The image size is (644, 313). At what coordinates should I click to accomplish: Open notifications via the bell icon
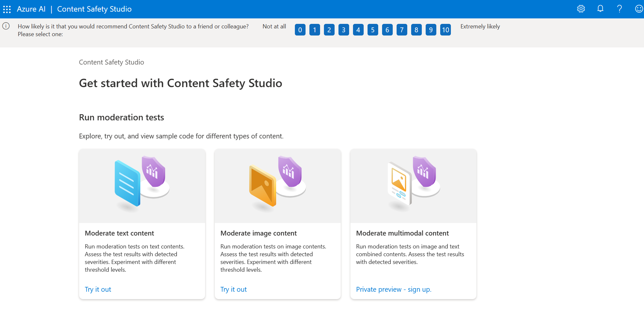pyautogui.click(x=600, y=9)
